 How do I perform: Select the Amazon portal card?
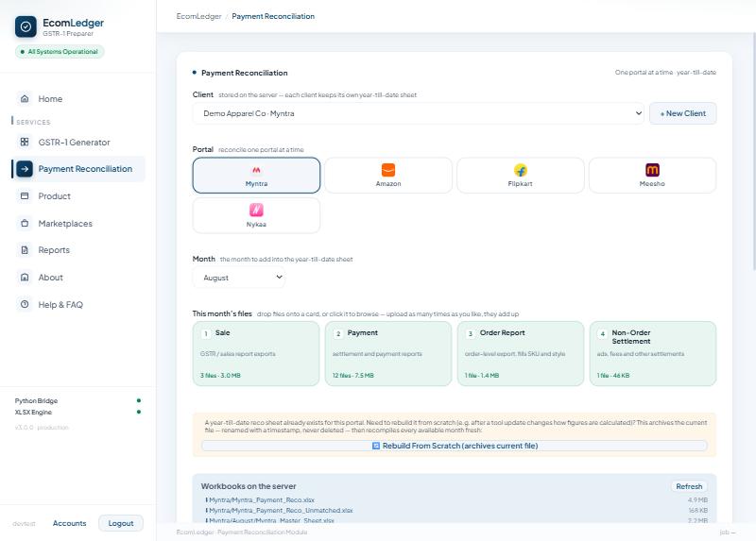coord(388,176)
